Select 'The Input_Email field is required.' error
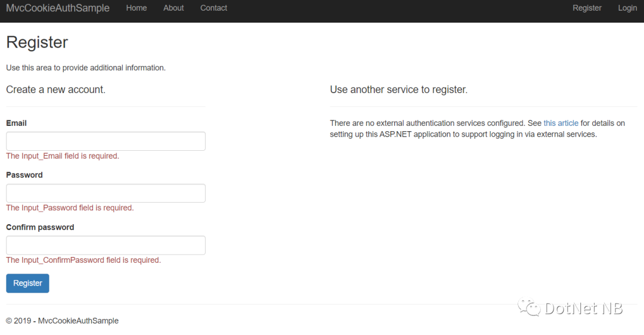The image size is (644, 335). [63, 156]
